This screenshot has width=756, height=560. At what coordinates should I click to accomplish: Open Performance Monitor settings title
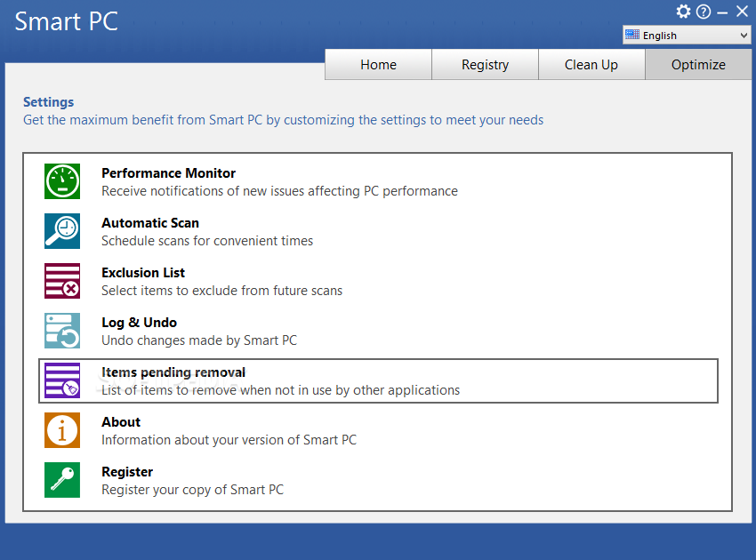[x=168, y=173]
